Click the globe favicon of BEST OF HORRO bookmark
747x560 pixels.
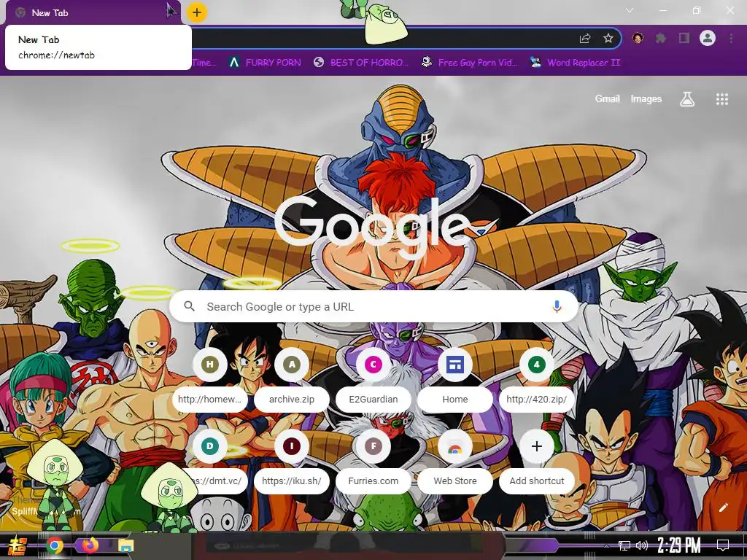[x=319, y=63]
